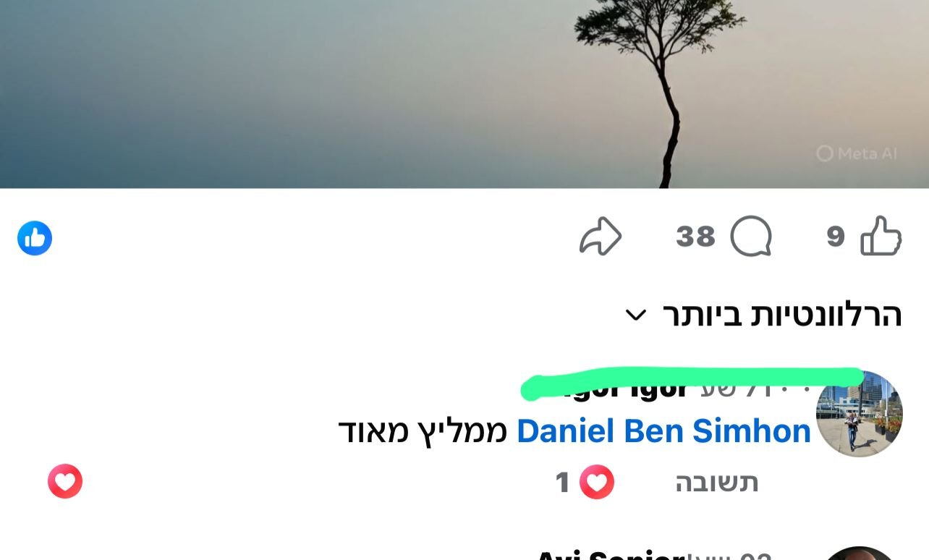Image resolution: width=929 pixels, height=560 pixels.
Task: Open the Avi Senior commenter name
Action: [611, 556]
